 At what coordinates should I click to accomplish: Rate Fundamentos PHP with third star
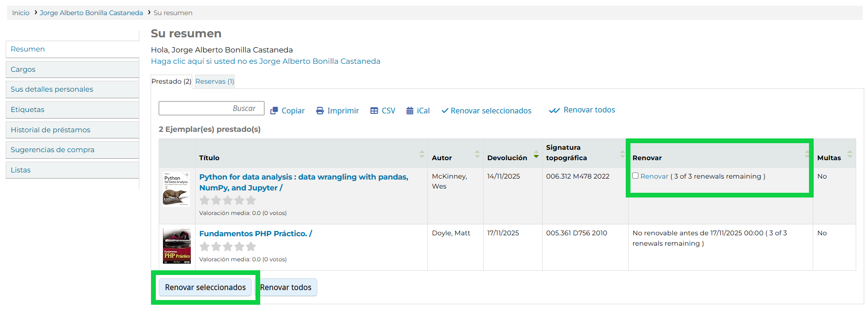(228, 247)
